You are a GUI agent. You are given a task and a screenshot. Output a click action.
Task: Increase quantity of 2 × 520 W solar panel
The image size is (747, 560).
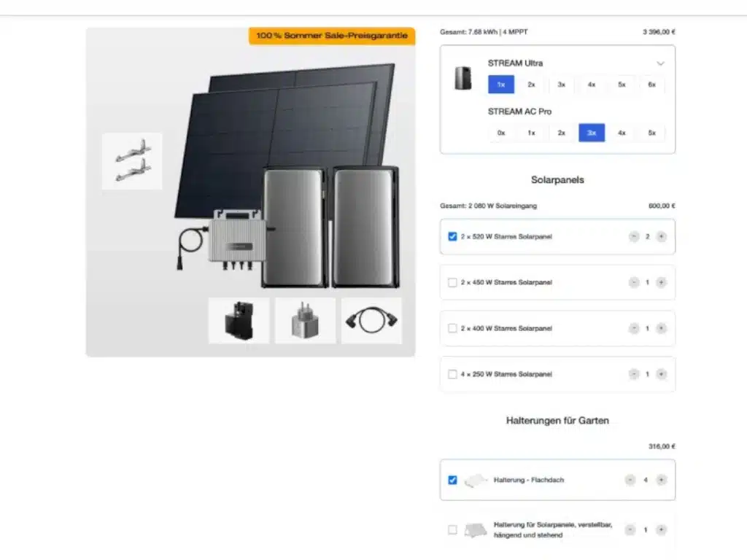(661, 236)
